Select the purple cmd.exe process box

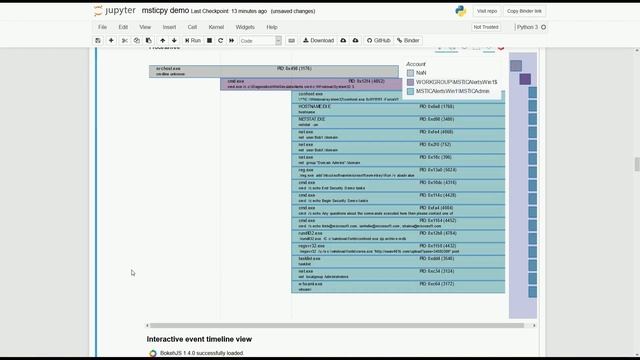pos(311,84)
